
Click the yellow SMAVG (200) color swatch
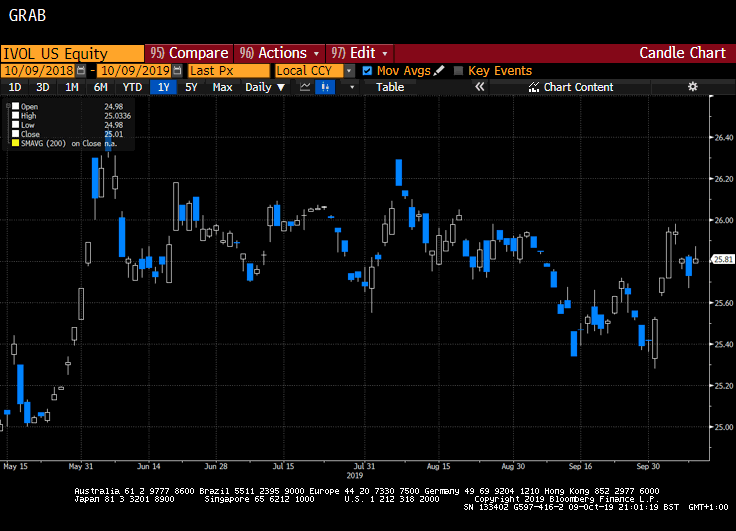(x=13, y=144)
